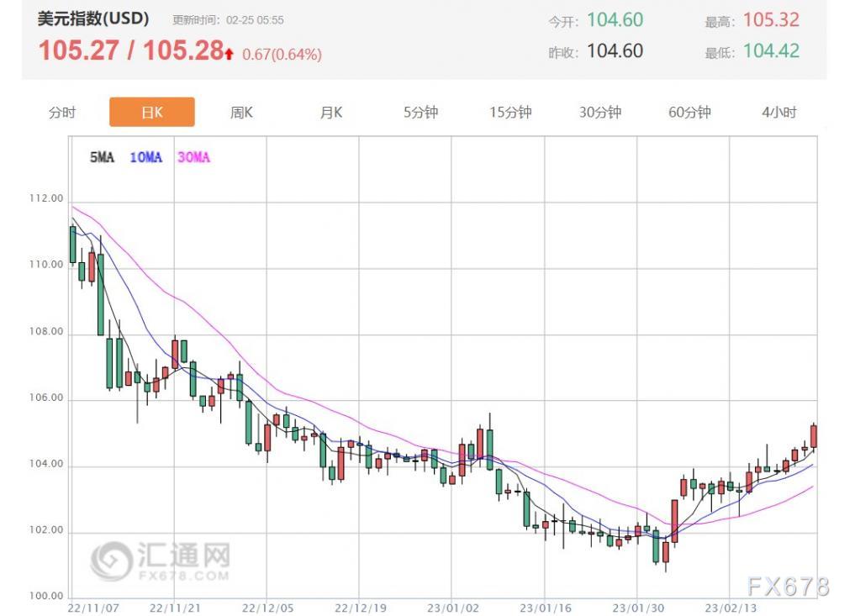Select the 15分钟 timeframe tab

(510, 113)
